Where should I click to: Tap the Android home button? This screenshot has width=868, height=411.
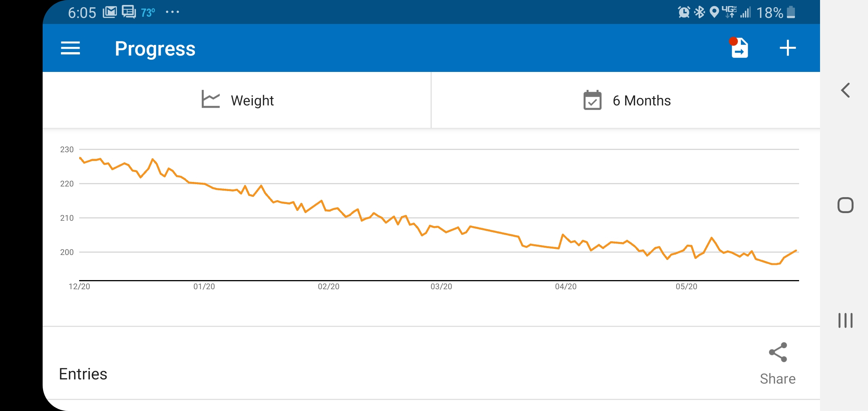click(x=846, y=205)
